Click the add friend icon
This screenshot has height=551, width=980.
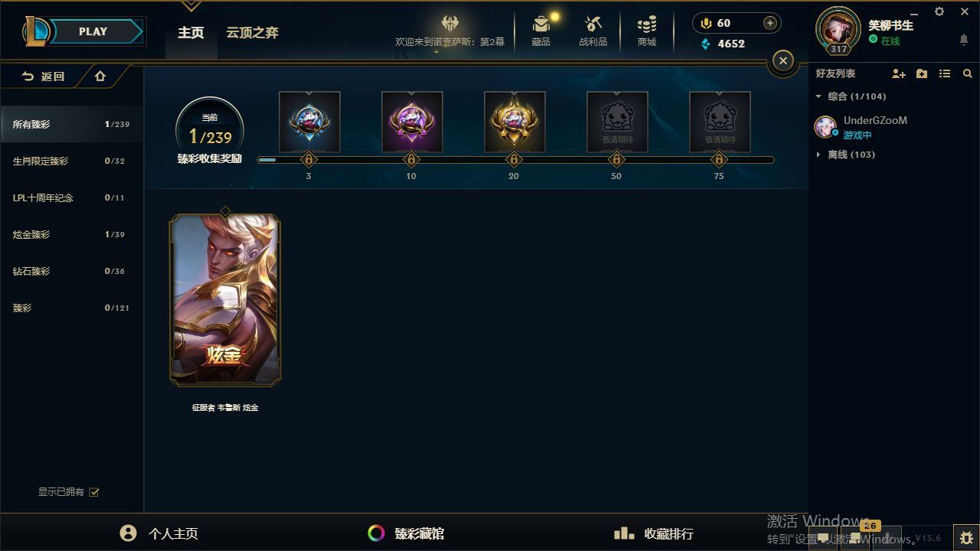(899, 73)
